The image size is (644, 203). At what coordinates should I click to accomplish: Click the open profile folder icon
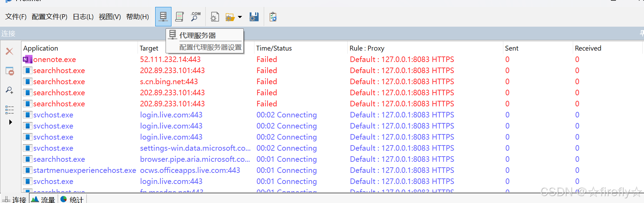click(x=230, y=17)
